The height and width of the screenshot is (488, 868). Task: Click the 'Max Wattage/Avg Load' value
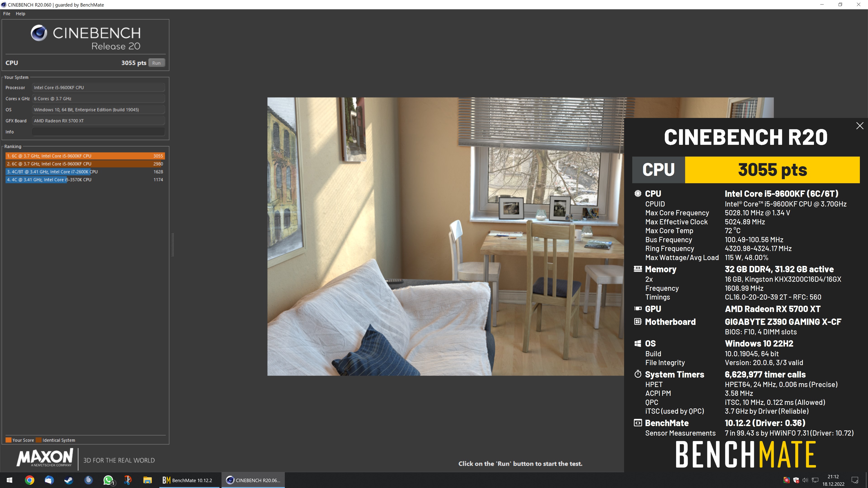pos(746,258)
